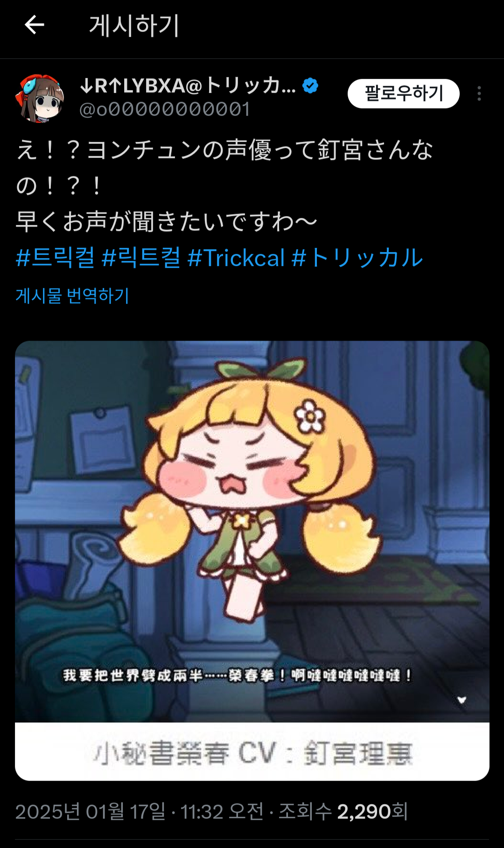Tap the 조회수 2,290회 view count
Image resolution: width=504 pixels, height=848 pixels.
pyautogui.click(x=343, y=812)
